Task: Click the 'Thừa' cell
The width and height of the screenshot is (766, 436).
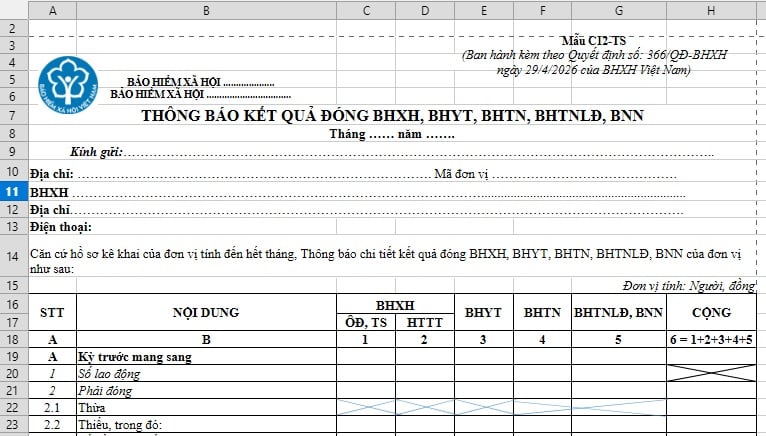Action: point(206,408)
